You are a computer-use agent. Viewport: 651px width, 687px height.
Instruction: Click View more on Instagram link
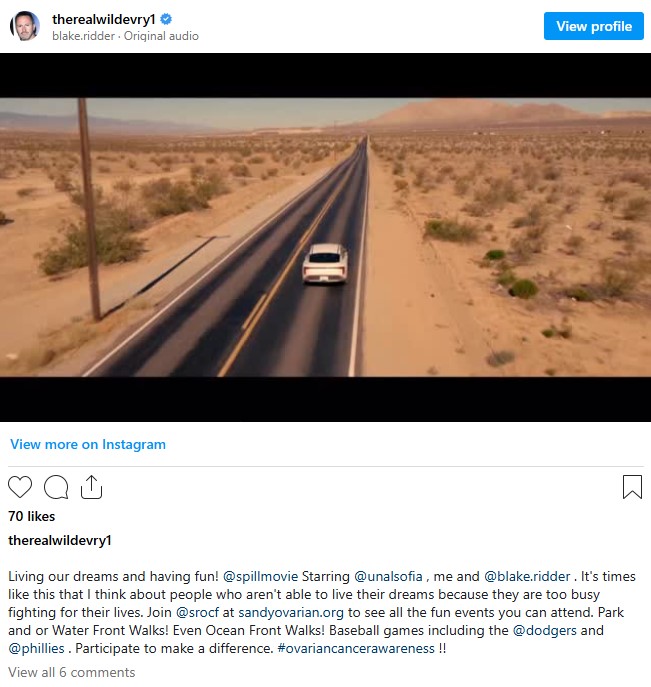pos(88,444)
